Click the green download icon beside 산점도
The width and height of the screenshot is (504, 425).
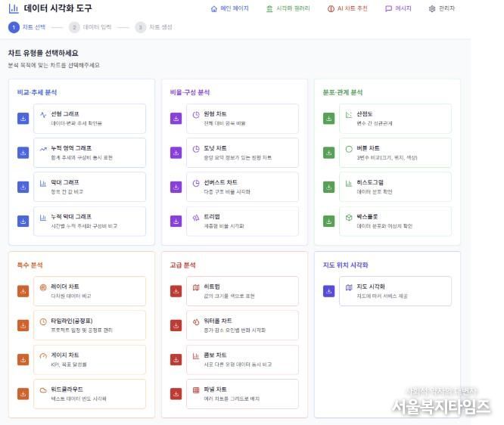(328, 118)
